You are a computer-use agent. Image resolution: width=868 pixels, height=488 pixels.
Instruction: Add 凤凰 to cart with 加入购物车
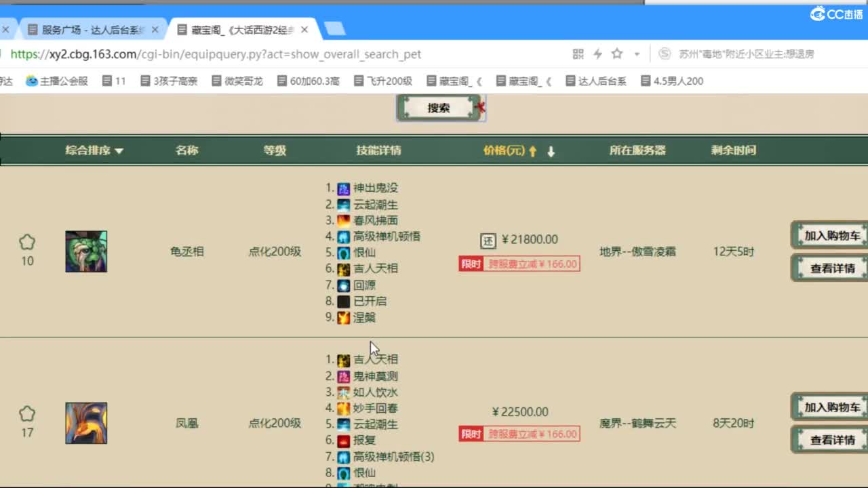point(831,407)
